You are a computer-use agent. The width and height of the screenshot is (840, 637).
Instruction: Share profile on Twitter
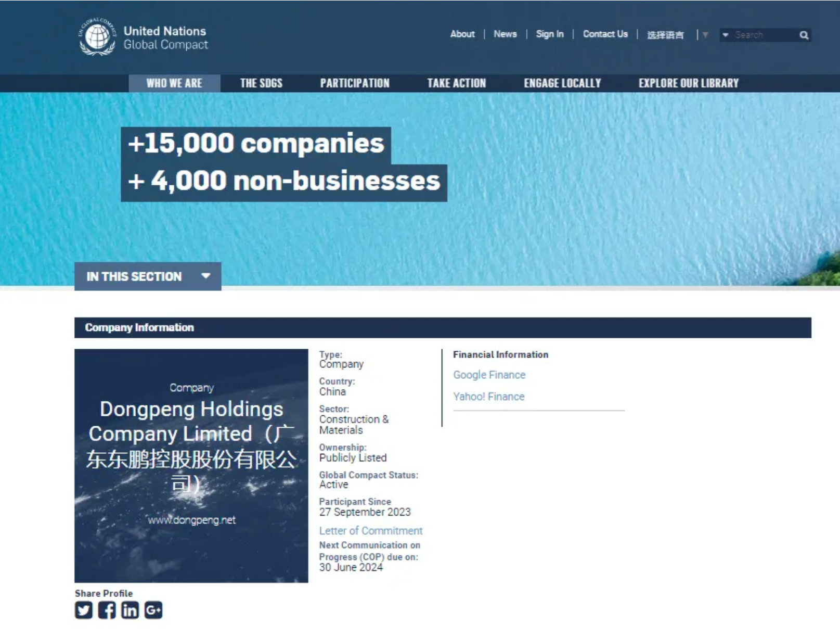click(x=84, y=610)
